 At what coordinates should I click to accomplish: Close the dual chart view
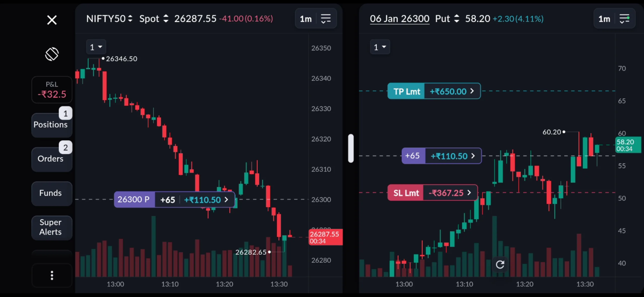pyautogui.click(x=52, y=20)
